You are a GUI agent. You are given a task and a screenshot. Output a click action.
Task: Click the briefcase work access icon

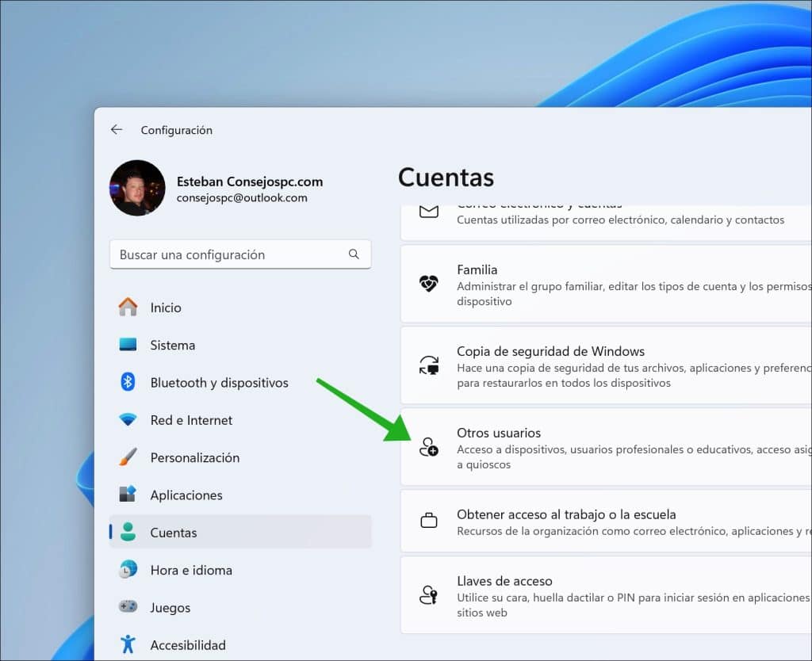[429, 520]
